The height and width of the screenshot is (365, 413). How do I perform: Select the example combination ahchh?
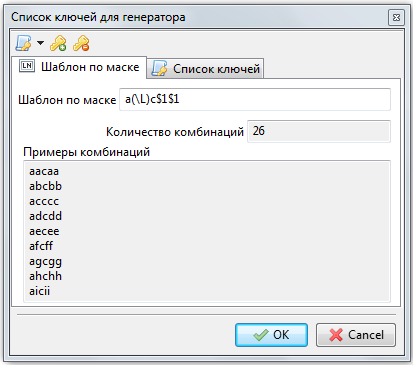pyautogui.click(x=45, y=276)
